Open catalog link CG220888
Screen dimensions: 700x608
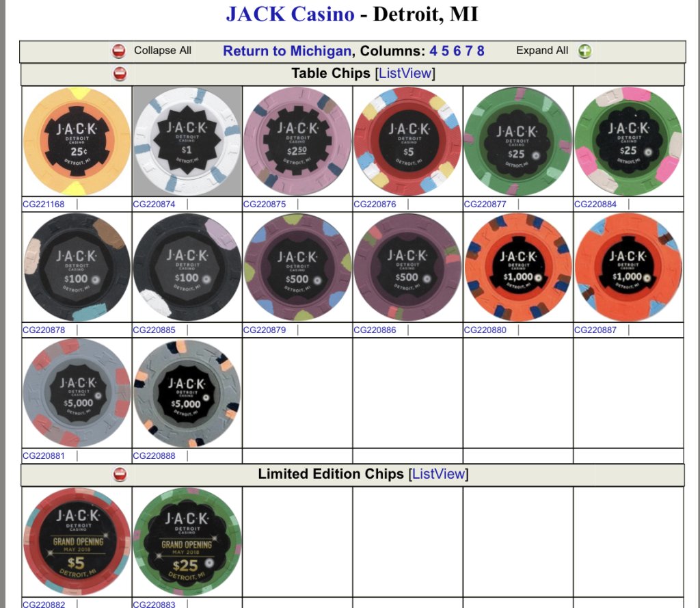click(x=154, y=456)
